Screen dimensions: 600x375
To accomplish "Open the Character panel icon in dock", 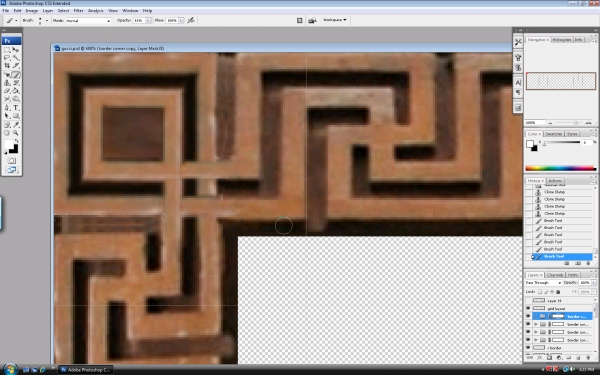I will (x=518, y=83).
